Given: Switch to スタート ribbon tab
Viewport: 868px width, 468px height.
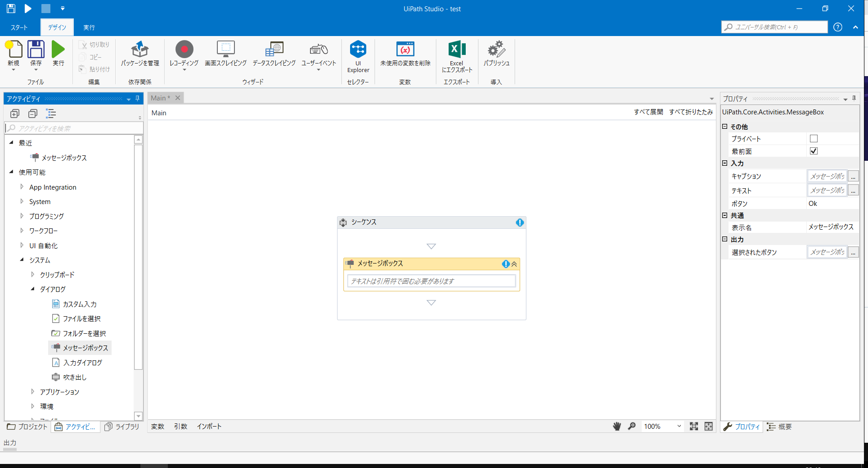Looking at the screenshot, I should [x=19, y=27].
